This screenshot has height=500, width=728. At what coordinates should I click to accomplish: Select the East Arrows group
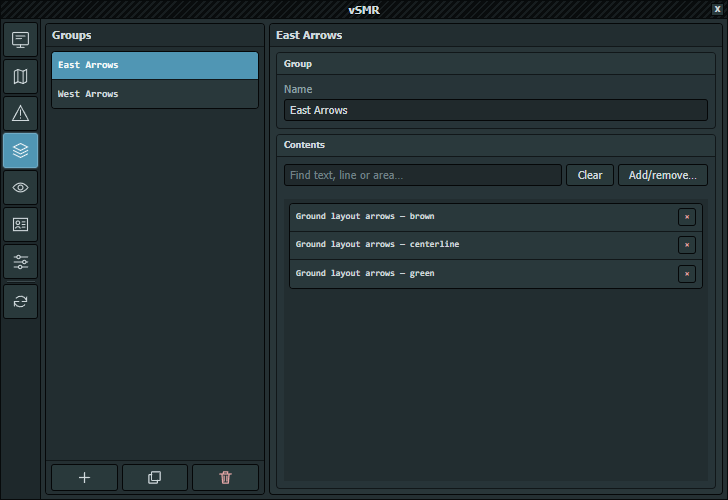click(155, 65)
